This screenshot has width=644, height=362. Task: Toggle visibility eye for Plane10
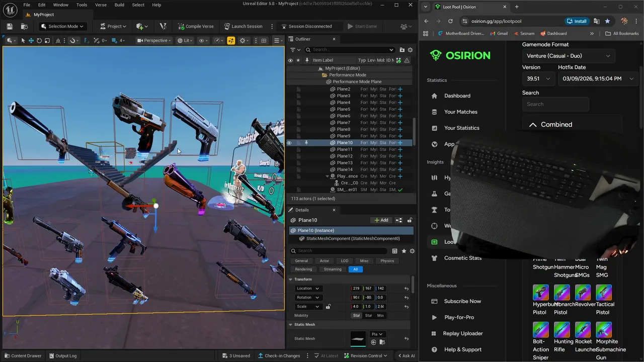[290, 143]
